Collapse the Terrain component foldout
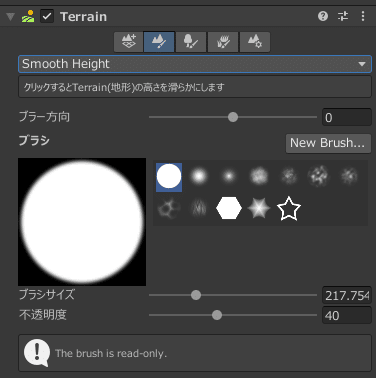This screenshot has height=378, width=376. (x=10, y=16)
